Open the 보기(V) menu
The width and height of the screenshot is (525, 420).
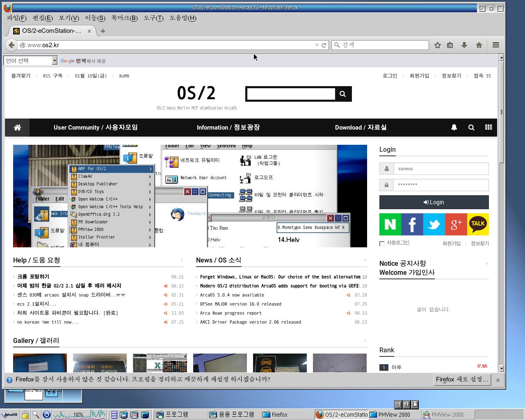click(68, 18)
